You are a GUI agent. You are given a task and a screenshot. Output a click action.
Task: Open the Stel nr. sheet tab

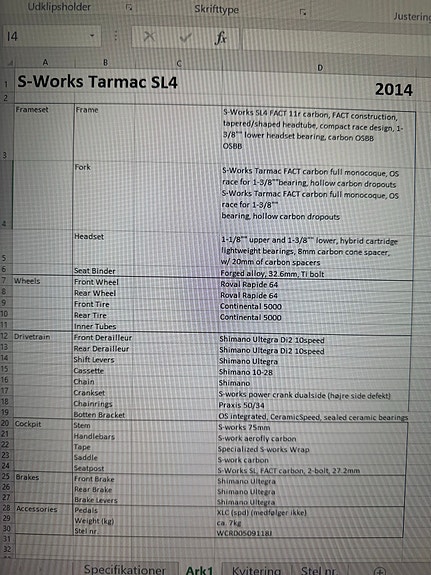click(319, 571)
